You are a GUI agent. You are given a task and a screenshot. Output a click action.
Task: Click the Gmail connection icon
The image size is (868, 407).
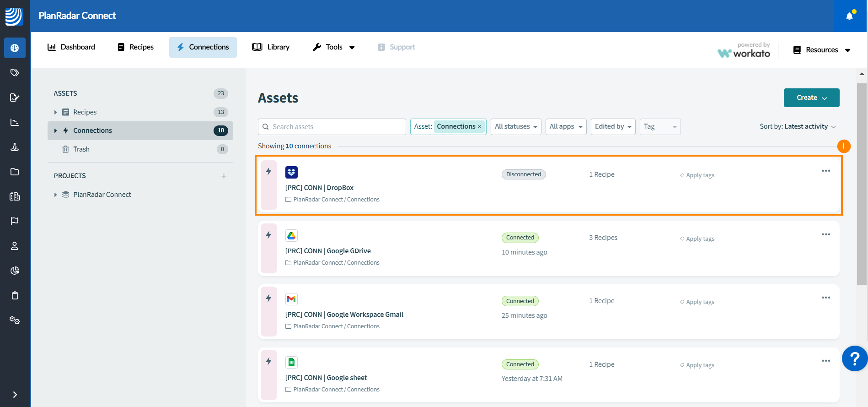pyautogui.click(x=291, y=299)
